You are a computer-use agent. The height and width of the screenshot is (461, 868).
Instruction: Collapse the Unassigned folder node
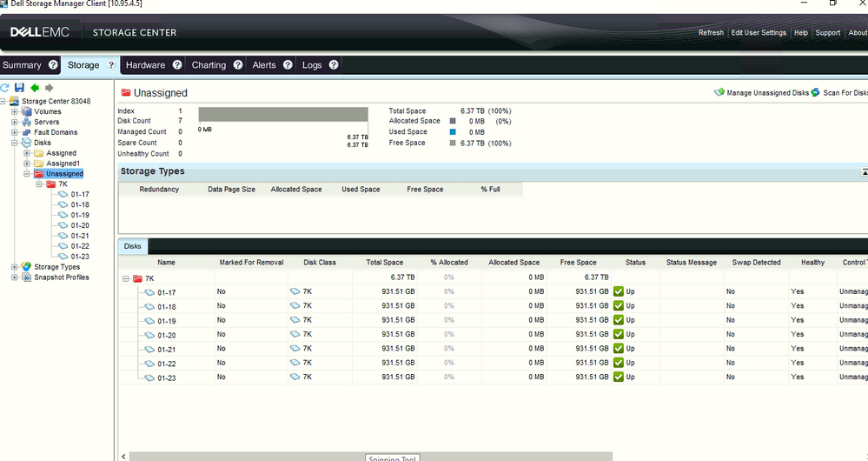click(27, 174)
